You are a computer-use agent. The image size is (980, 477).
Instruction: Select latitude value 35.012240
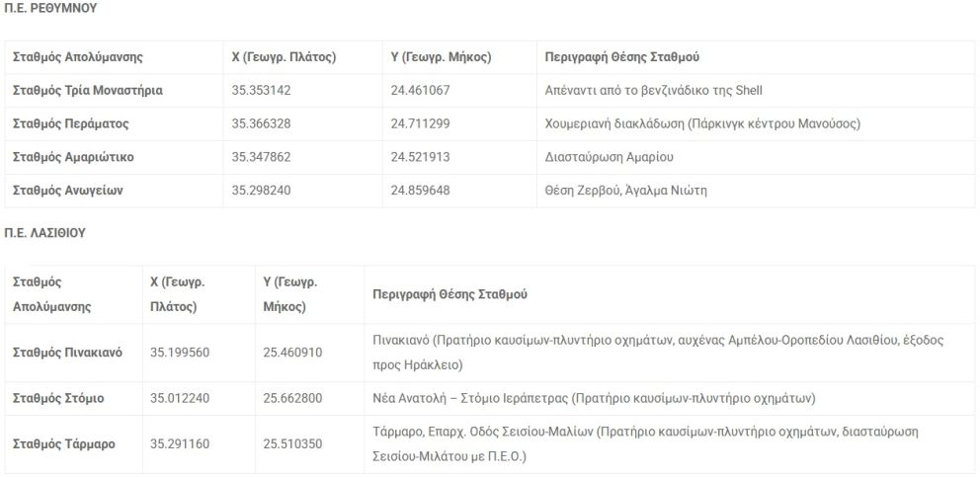179,399
